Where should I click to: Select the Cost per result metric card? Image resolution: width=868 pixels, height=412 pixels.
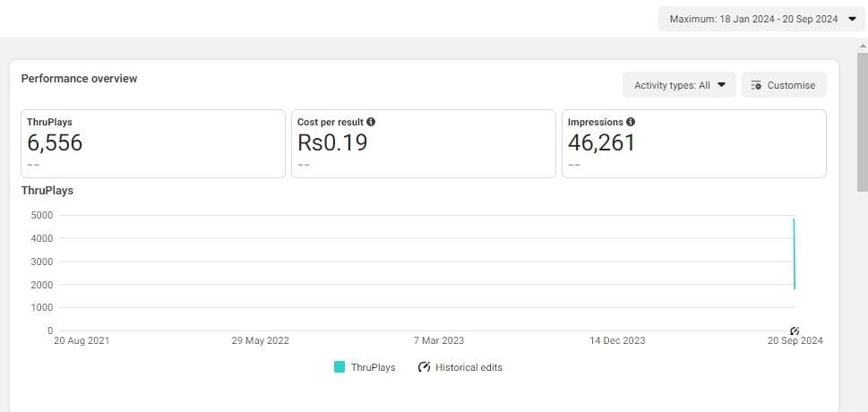[424, 143]
